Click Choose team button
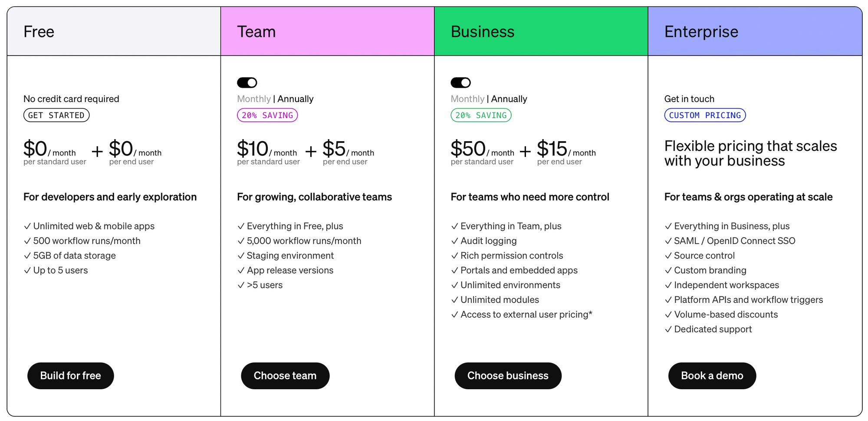 pos(285,376)
